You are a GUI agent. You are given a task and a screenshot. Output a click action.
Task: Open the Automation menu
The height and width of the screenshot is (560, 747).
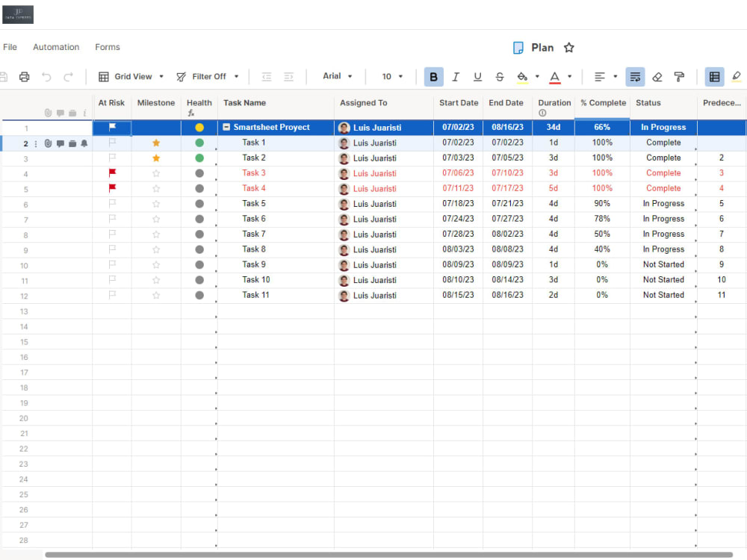(56, 46)
